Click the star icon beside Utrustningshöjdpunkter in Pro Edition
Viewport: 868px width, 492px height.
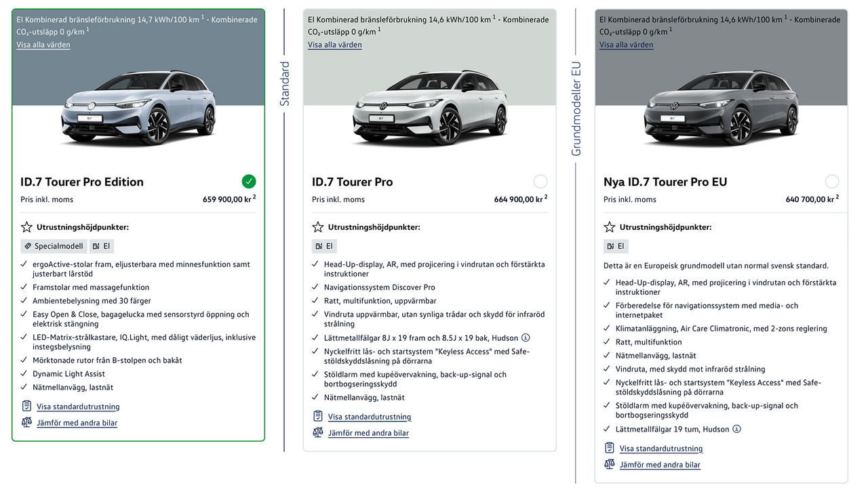[x=26, y=227]
